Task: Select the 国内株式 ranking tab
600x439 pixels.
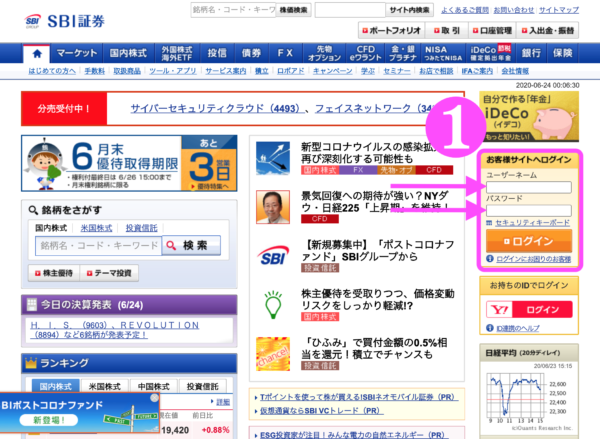Action: 55,386
